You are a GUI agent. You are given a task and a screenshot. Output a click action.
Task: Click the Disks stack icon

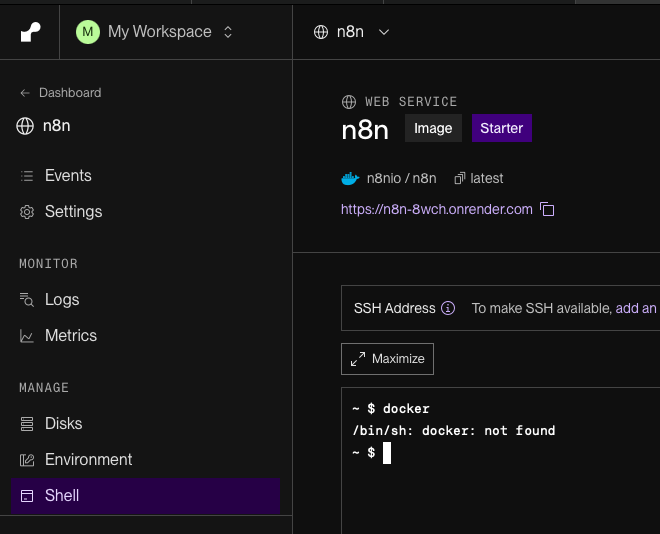[27, 424]
